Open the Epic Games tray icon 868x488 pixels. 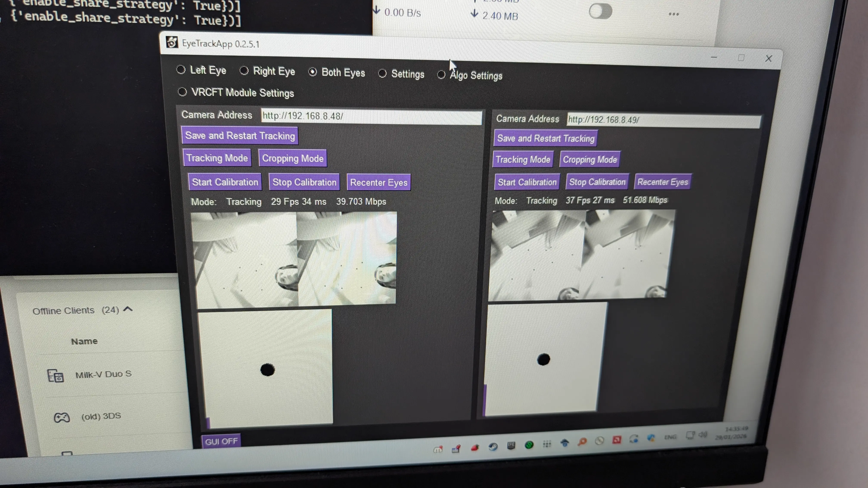point(511,446)
